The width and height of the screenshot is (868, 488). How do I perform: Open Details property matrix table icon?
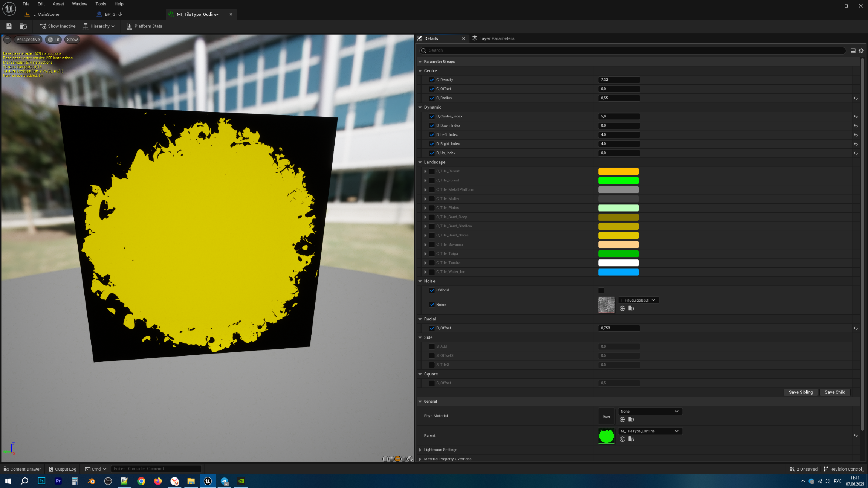click(x=853, y=51)
